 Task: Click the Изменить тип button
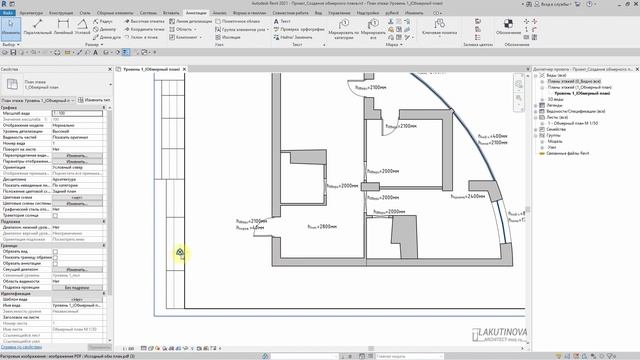click(94, 100)
